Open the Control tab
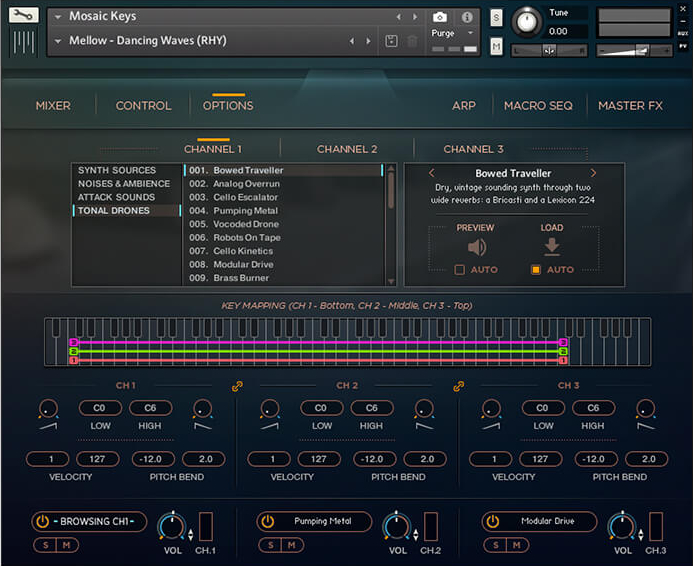The height and width of the screenshot is (566, 693). click(144, 106)
